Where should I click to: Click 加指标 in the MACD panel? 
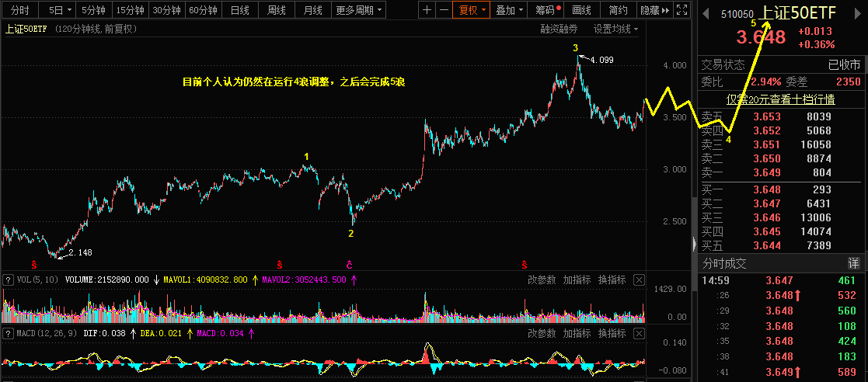(577, 333)
